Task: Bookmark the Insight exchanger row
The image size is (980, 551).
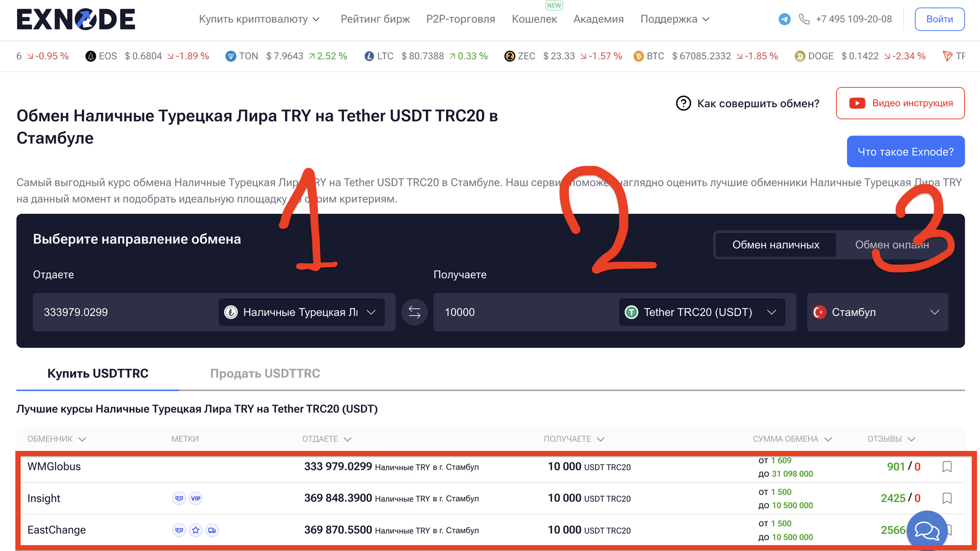Action: click(x=947, y=498)
